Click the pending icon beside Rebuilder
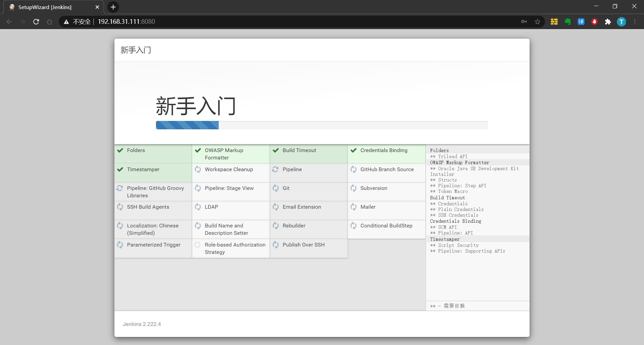The height and width of the screenshot is (345, 644). coord(276,226)
